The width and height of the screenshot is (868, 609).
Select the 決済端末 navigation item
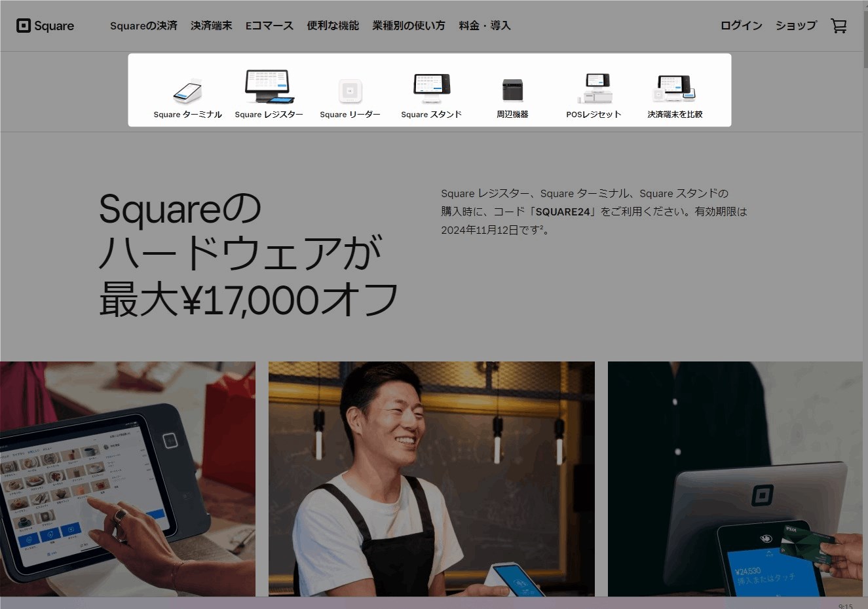click(x=211, y=26)
